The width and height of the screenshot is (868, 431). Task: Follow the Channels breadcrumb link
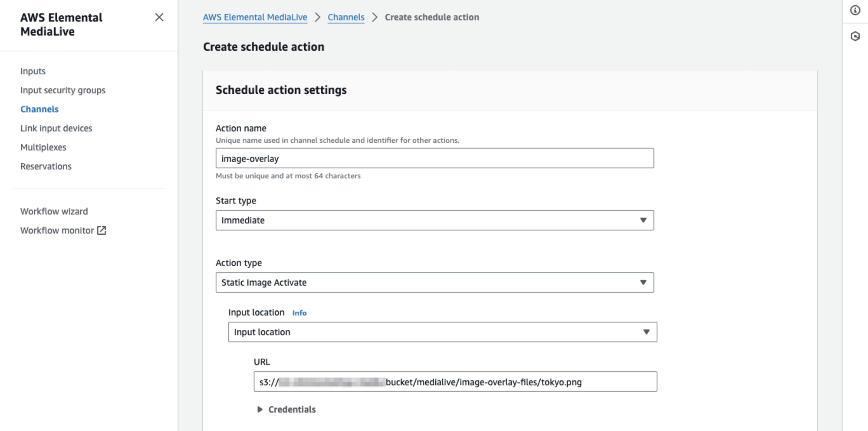(x=346, y=17)
